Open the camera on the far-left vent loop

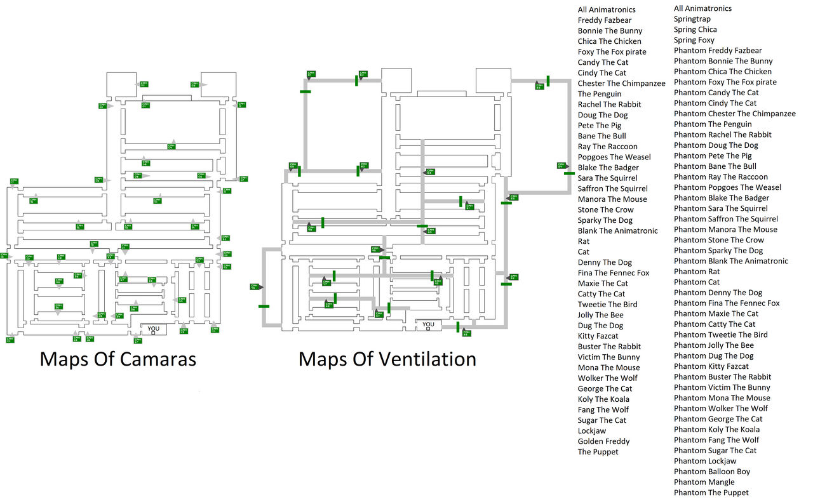[255, 287]
